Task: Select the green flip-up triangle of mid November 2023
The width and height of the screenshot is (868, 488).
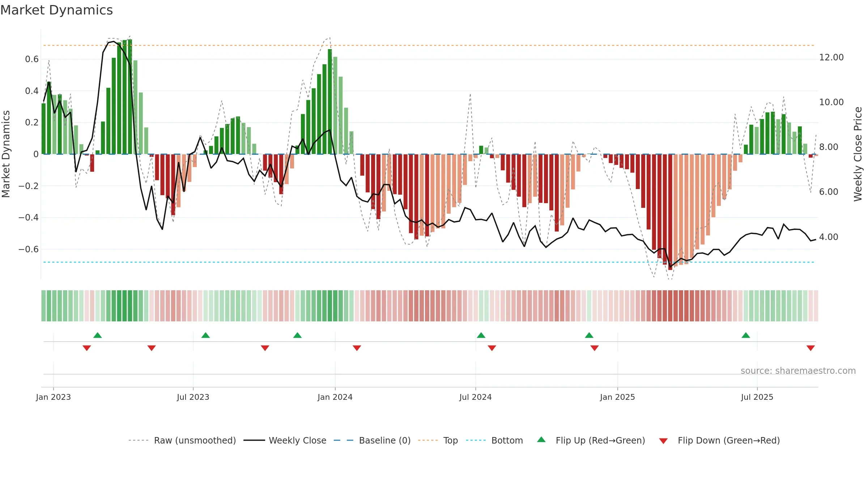Action: pos(297,335)
